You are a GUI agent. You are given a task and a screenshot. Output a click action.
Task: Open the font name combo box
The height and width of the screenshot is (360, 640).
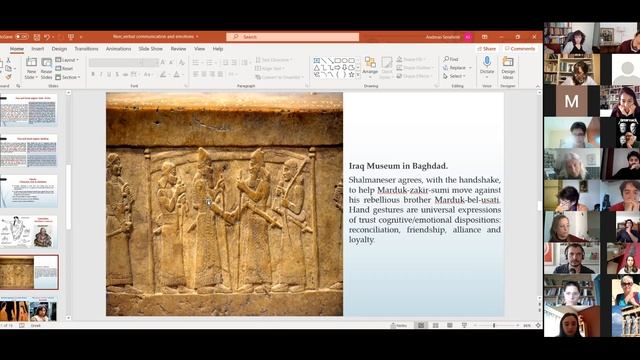click(115, 62)
